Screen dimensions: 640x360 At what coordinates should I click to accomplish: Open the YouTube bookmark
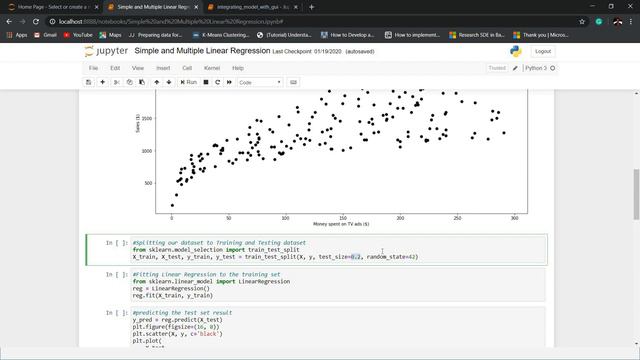click(x=78, y=35)
